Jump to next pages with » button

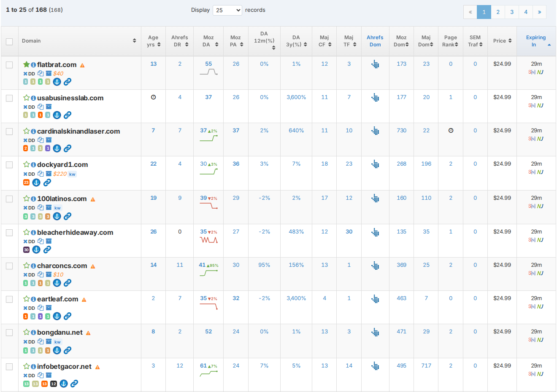[x=539, y=12]
